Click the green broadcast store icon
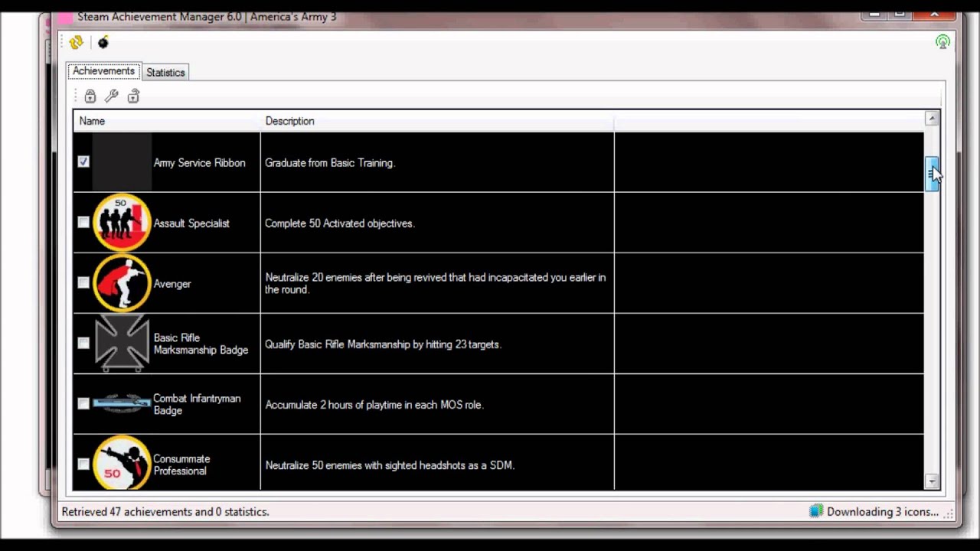 (x=942, y=42)
